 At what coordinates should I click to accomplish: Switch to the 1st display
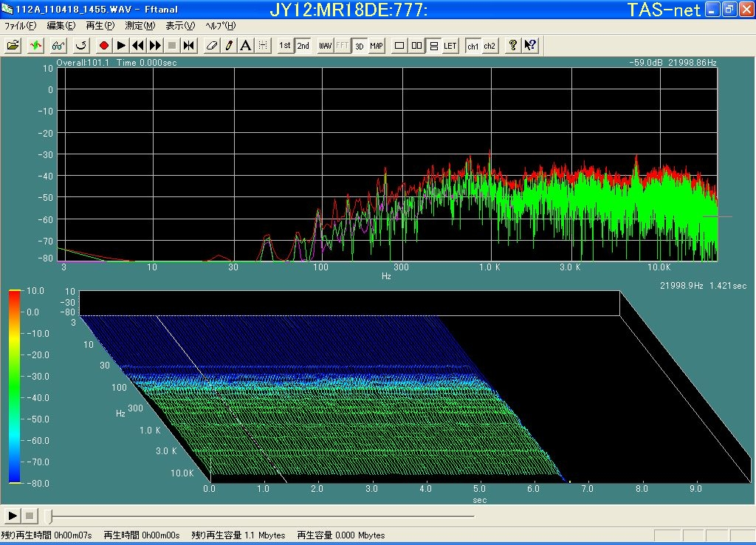tap(285, 45)
